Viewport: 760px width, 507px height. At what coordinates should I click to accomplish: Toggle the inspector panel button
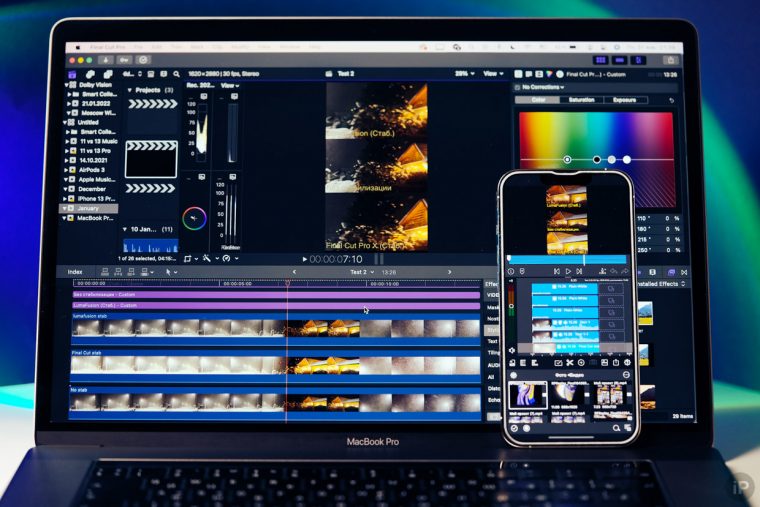(638, 60)
